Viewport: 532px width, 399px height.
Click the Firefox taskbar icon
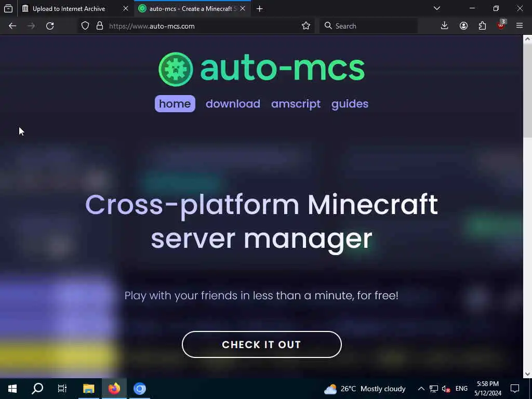pos(114,389)
